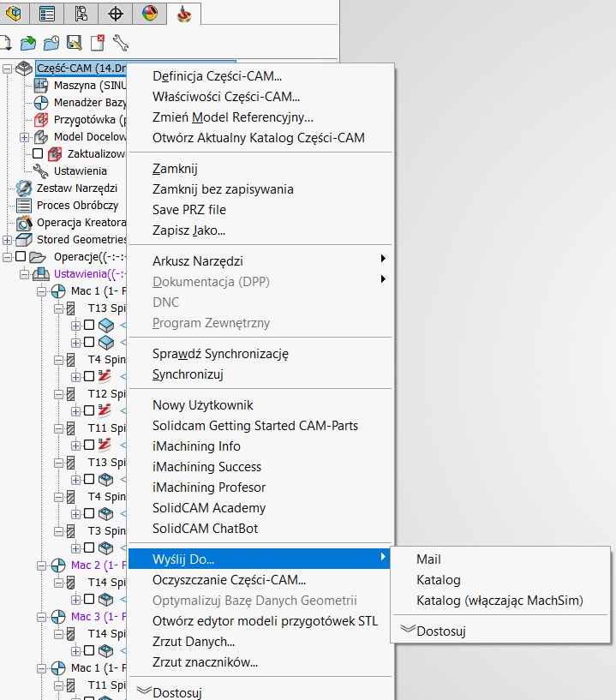Expand the Stored Geometries node
The image size is (616, 700).
(x=7, y=240)
